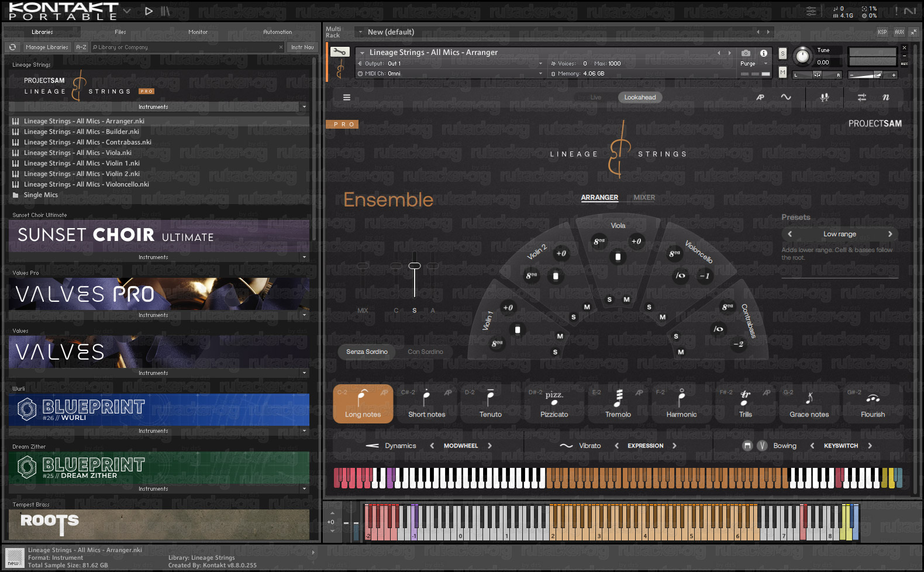
Task: Toggle the Viola section on/off
Action: [x=618, y=257]
